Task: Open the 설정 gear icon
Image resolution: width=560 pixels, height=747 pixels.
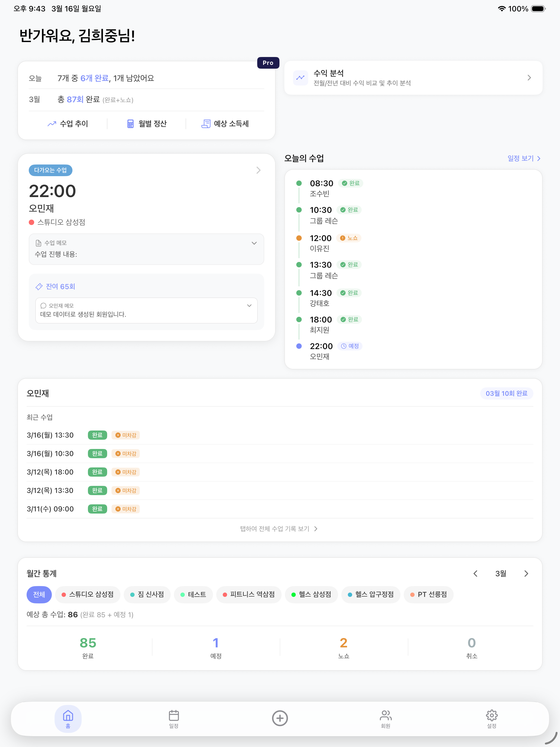Action: coord(491,718)
